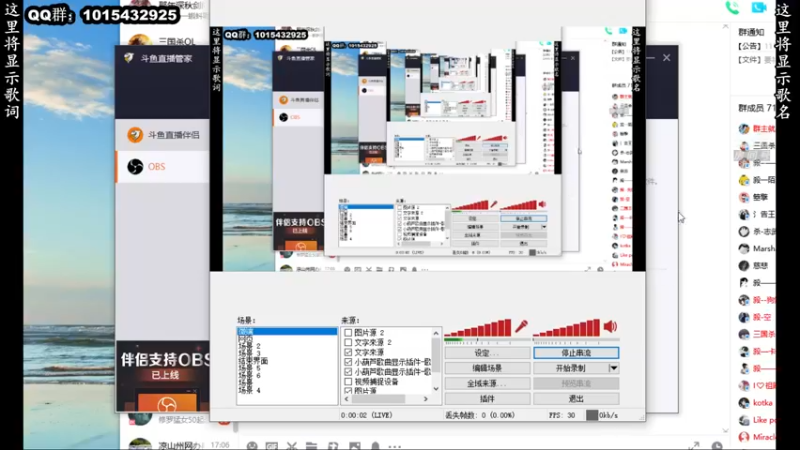Screen dimensions: 800x450
Task: Open the dropdown arrow next to 开始录制
Action: pyautogui.click(x=613, y=368)
